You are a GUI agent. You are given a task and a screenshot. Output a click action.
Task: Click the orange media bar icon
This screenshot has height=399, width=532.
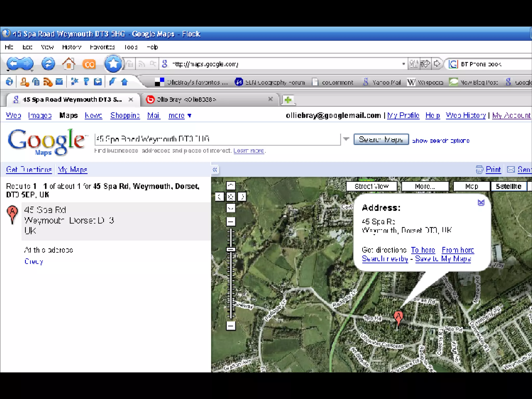click(x=89, y=64)
